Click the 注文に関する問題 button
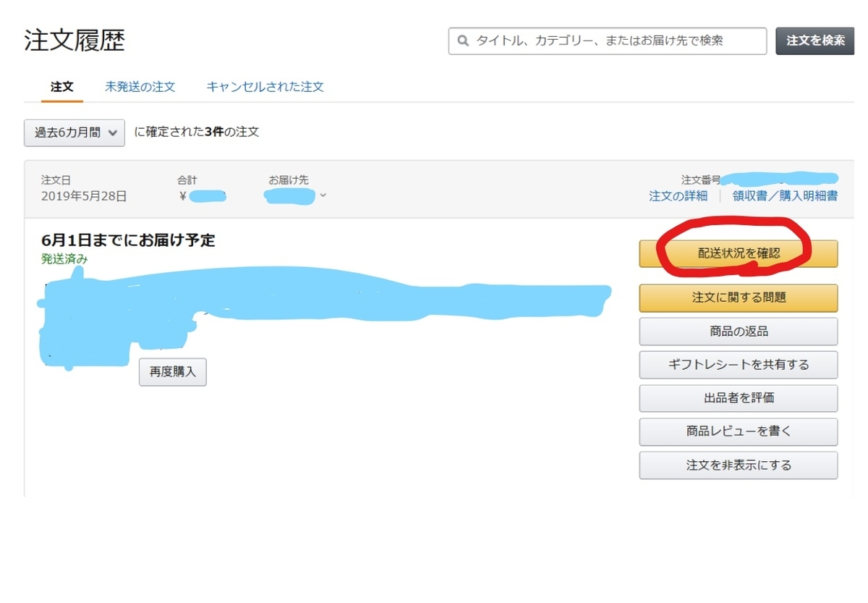868x603 pixels. (x=739, y=298)
